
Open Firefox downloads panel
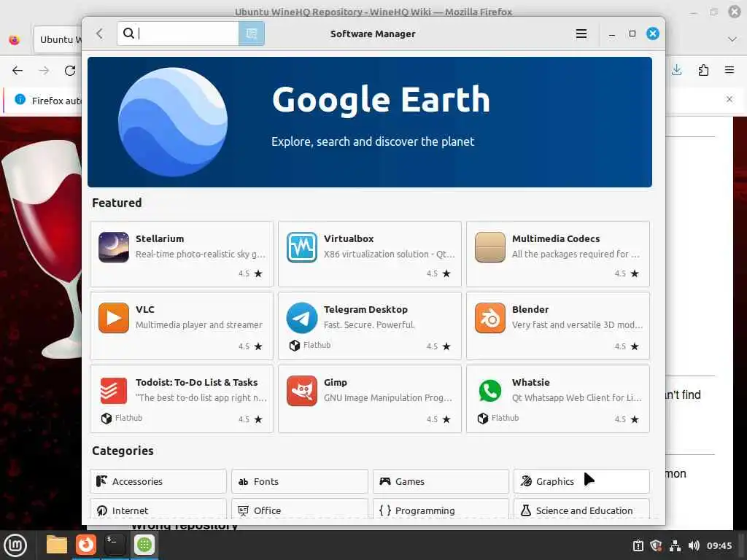(x=676, y=71)
